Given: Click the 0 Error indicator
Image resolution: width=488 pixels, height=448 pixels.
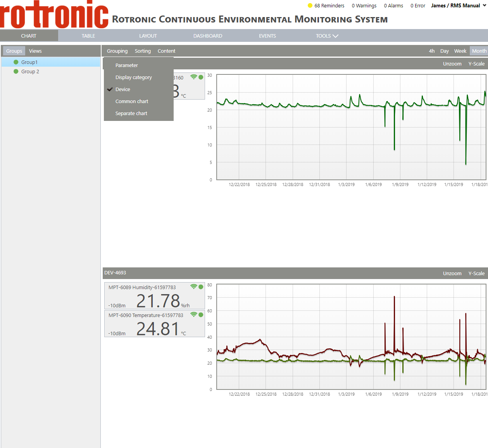Looking at the screenshot, I should pyautogui.click(x=418, y=5).
